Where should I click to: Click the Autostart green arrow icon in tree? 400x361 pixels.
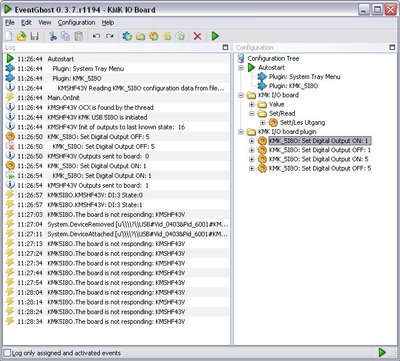(252, 68)
